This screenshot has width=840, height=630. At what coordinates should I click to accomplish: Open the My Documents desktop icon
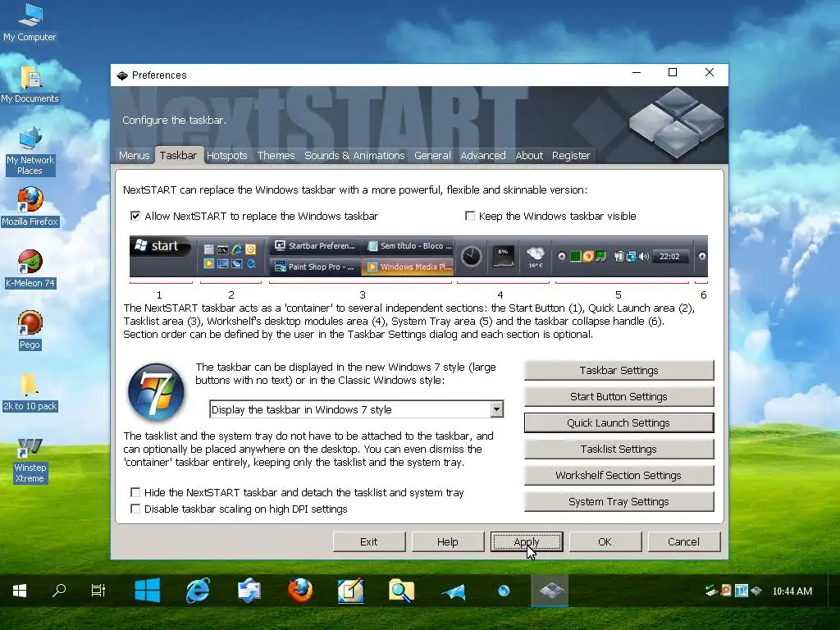30,84
